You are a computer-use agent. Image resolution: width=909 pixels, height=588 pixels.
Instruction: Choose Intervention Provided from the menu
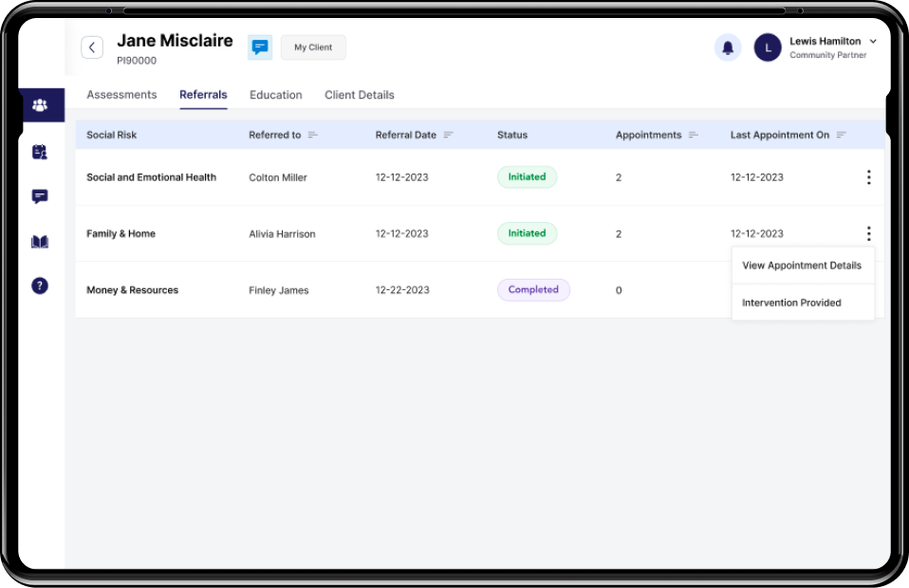[x=791, y=303]
